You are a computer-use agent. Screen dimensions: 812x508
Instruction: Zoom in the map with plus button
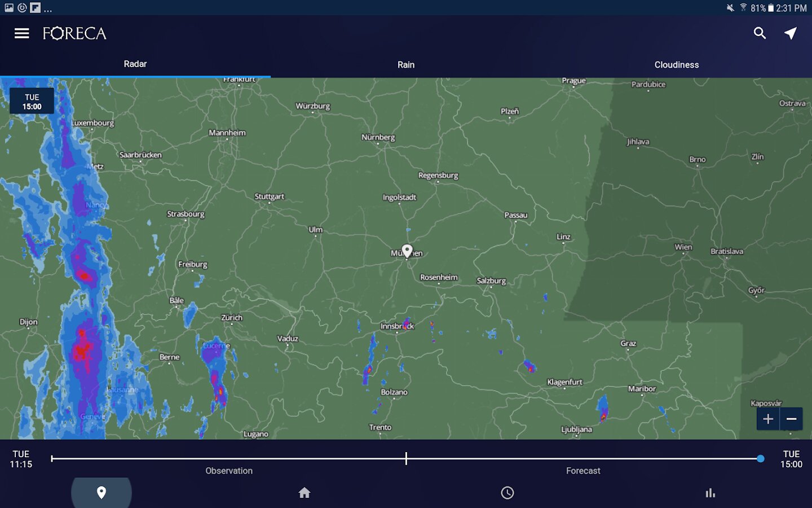(767, 419)
